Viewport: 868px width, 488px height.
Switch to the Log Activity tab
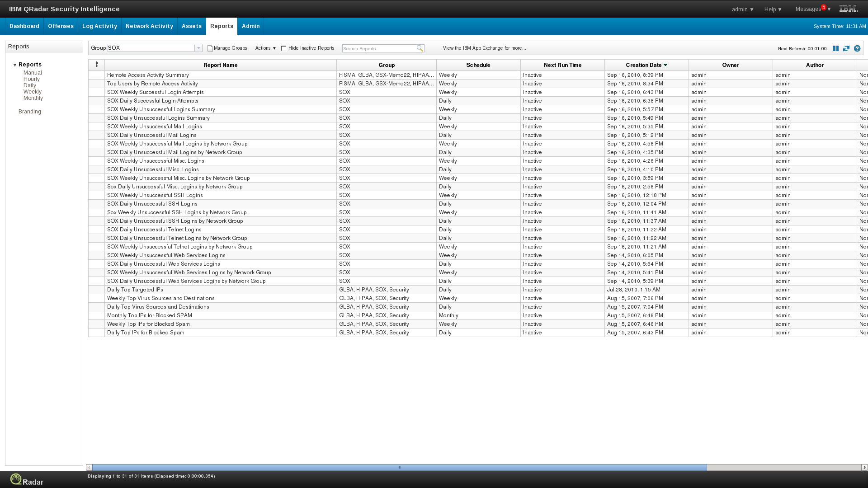[x=99, y=26]
